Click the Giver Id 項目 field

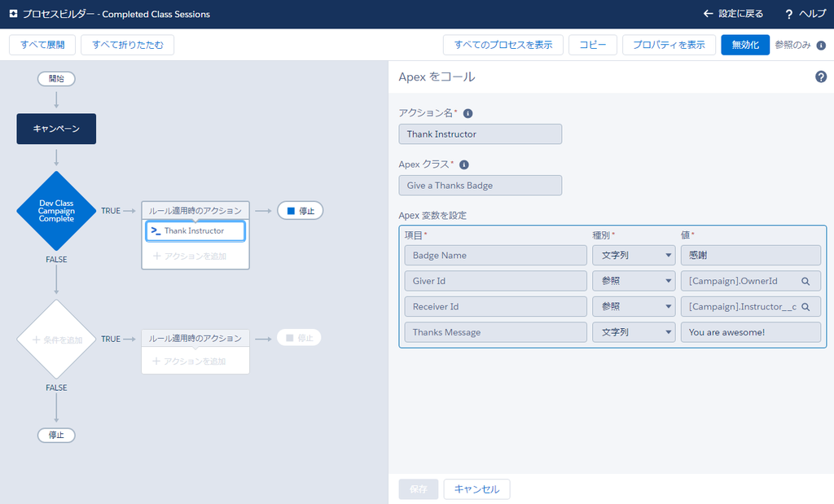coord(496,281)
